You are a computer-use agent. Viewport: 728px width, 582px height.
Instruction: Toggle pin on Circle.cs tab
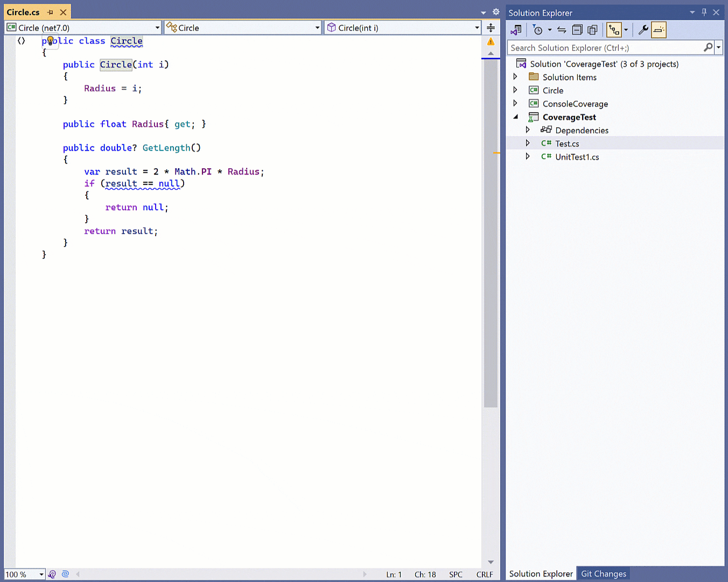click(50, 12)
